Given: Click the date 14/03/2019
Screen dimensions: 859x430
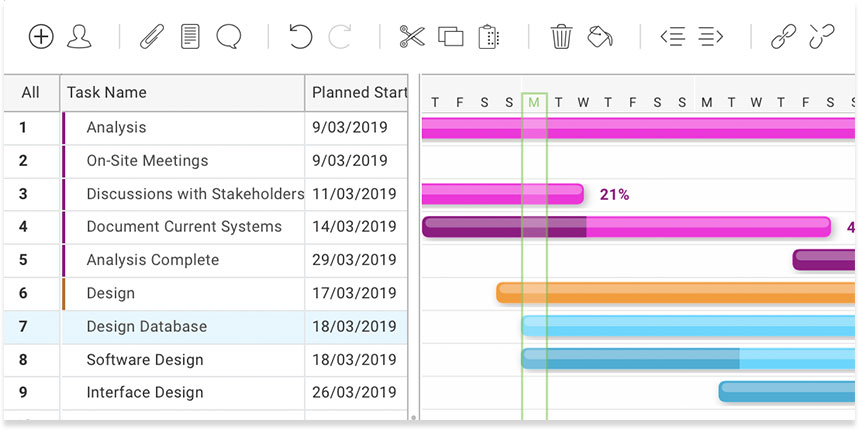Looking at the screenshot, I should coord(354,227).
